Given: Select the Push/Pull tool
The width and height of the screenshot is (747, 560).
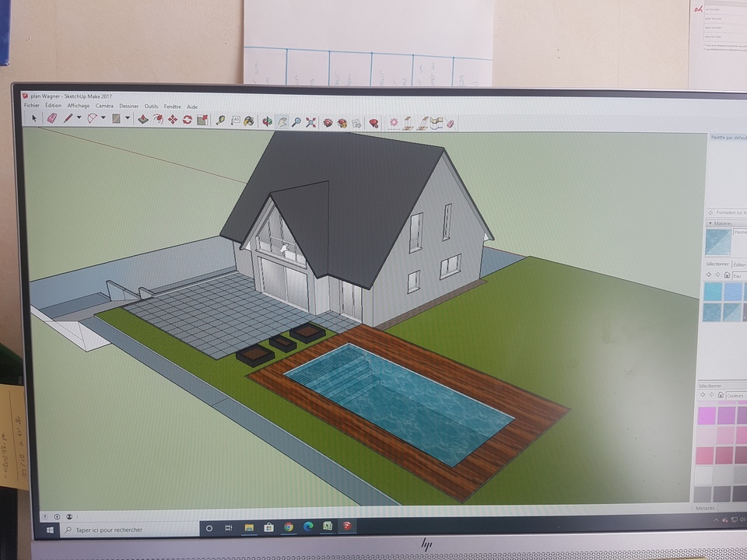Looking at the screenshot, I should 143,120.
